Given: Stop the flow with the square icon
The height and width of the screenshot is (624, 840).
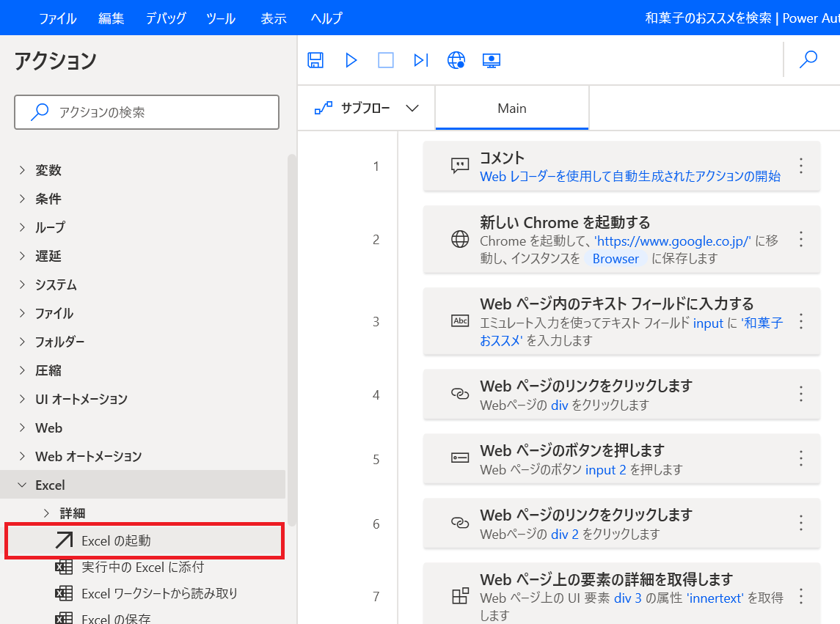Looking at the screenshot, I should pyautogui.click(x=386, y=60).
